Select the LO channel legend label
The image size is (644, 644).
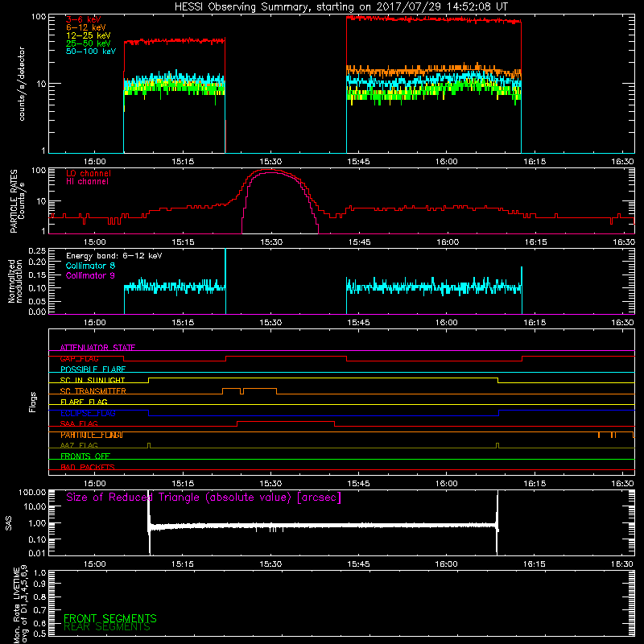[x=89, y=173]
